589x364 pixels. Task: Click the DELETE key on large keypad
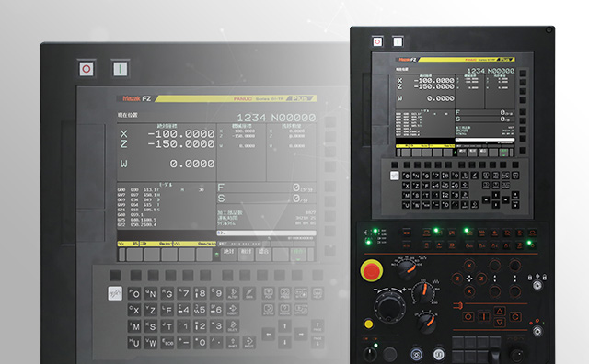(x=233, y=325)
